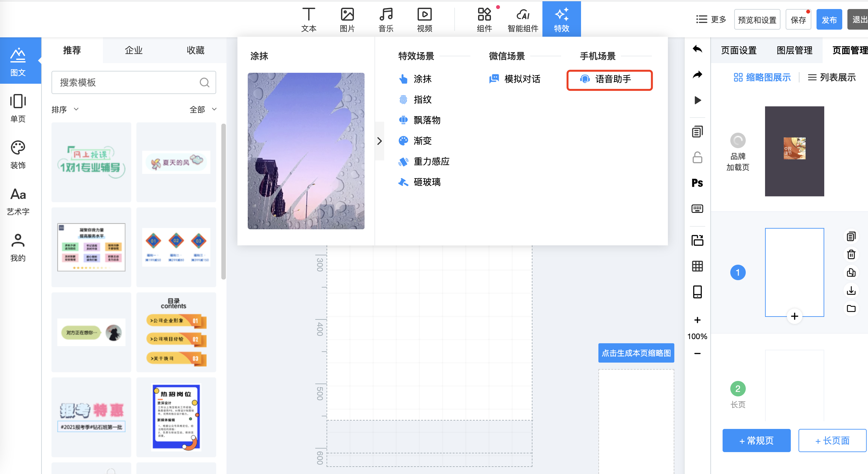Click the 保存 save button

click(x=798, y=20)
